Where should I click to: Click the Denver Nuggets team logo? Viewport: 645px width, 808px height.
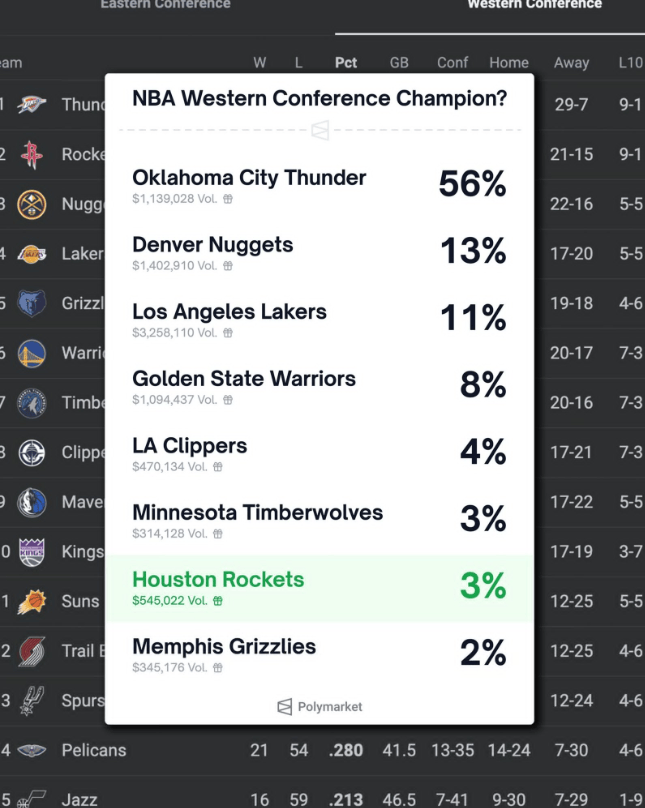pyautogui.click(x=32, y=204)
